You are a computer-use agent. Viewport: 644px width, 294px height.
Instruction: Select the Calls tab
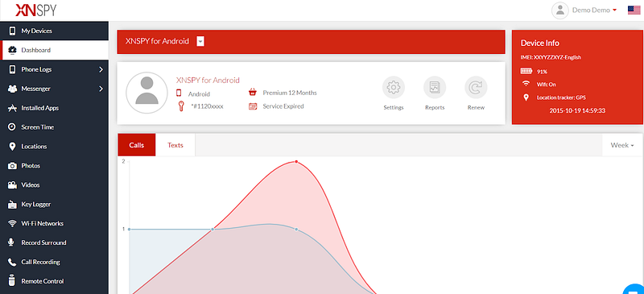pyautogui.click(x=137, y=145)
